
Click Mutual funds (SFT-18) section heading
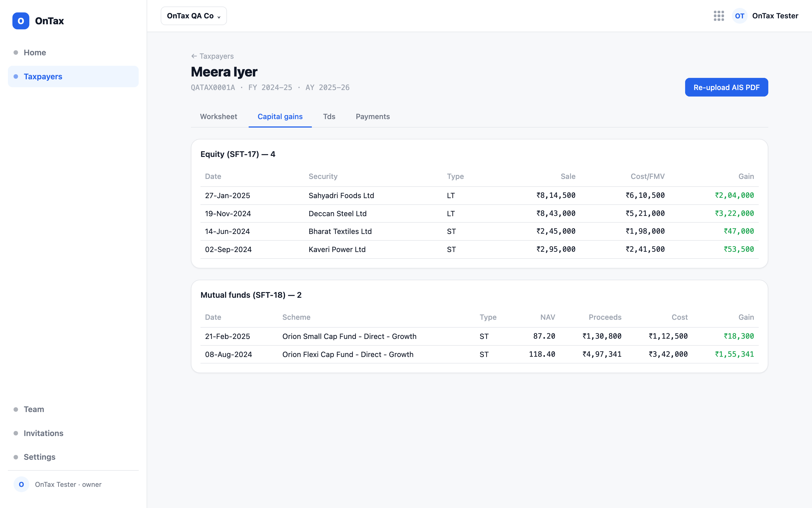(x=251, y=295)
